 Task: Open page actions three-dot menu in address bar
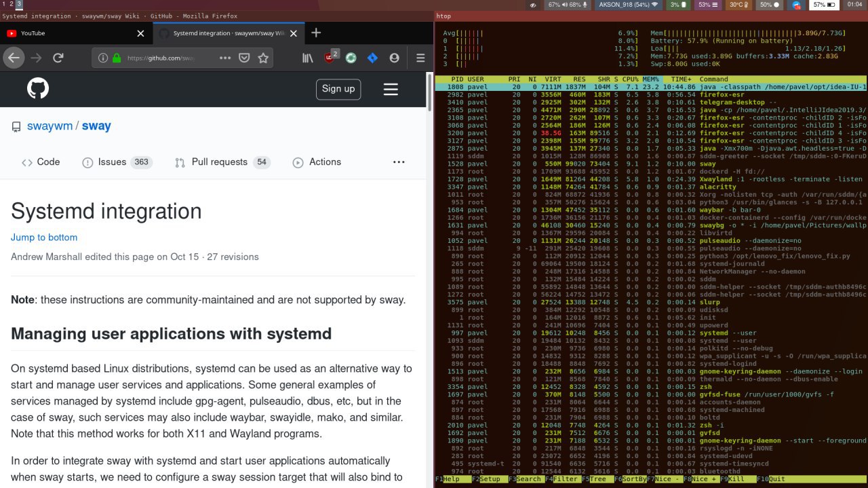(225, 58)
